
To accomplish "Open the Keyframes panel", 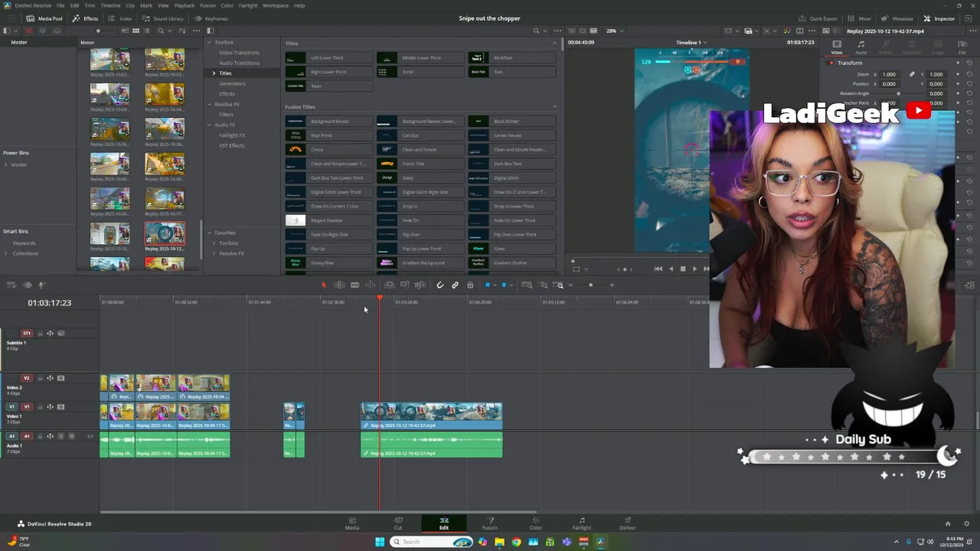I will [x=211, y=18].
